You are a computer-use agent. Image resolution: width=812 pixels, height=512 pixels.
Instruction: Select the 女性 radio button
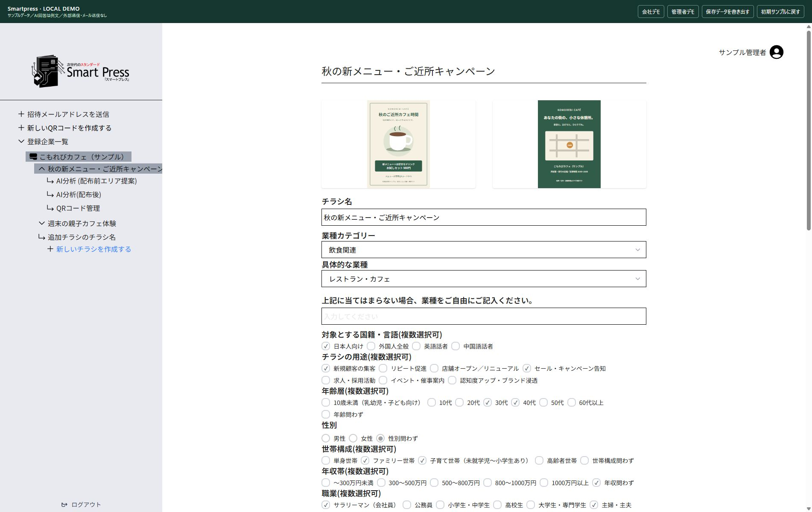click(353, 438)
